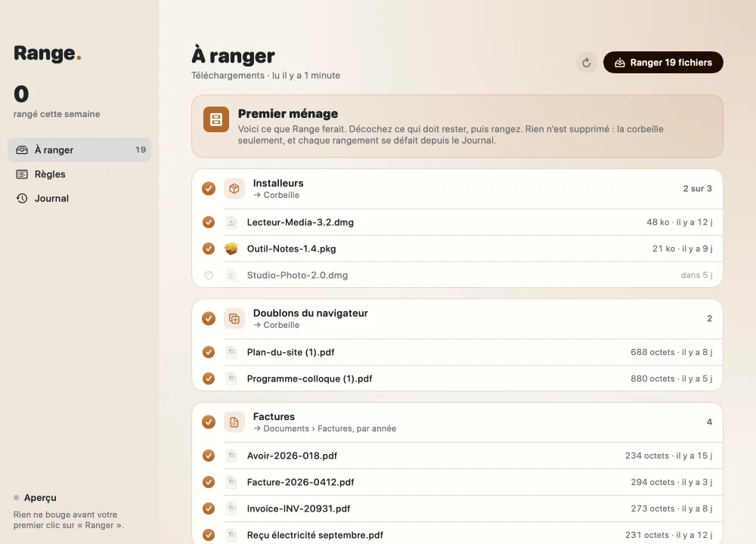Uncheck Invoice-INV-20931.pdf
The image size is (756, 544).
(x=209, y=508)
